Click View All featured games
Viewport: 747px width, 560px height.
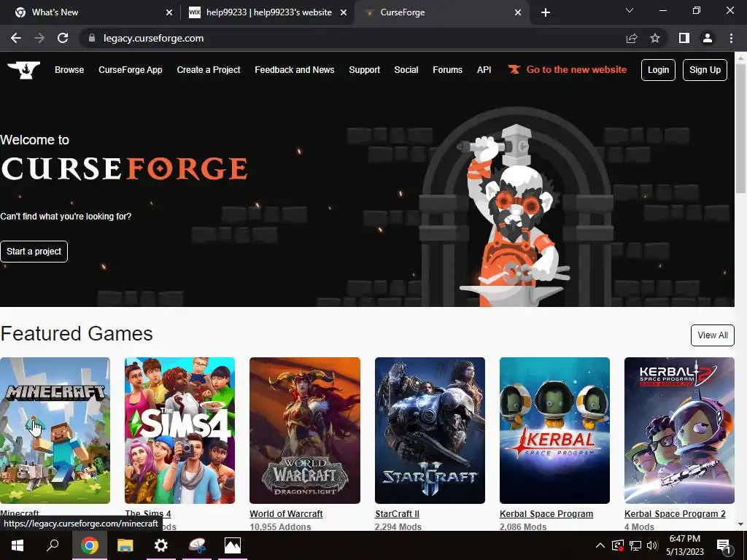coord(712,335)
